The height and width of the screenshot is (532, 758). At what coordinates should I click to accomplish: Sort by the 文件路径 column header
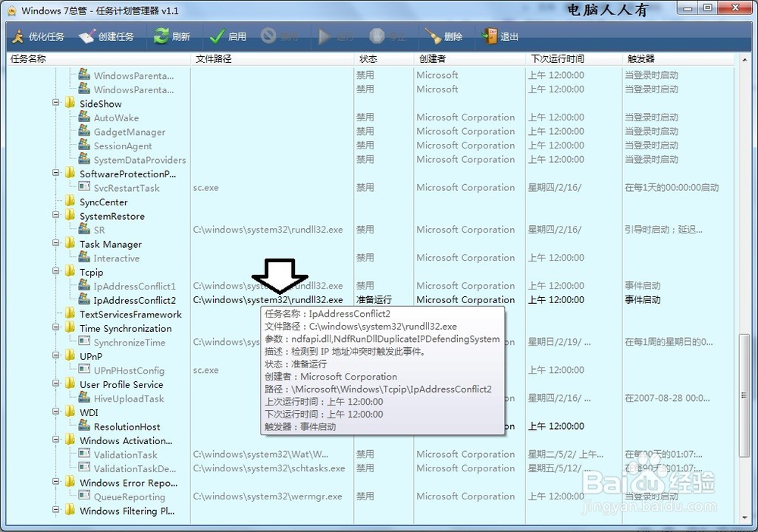point(272,59)
